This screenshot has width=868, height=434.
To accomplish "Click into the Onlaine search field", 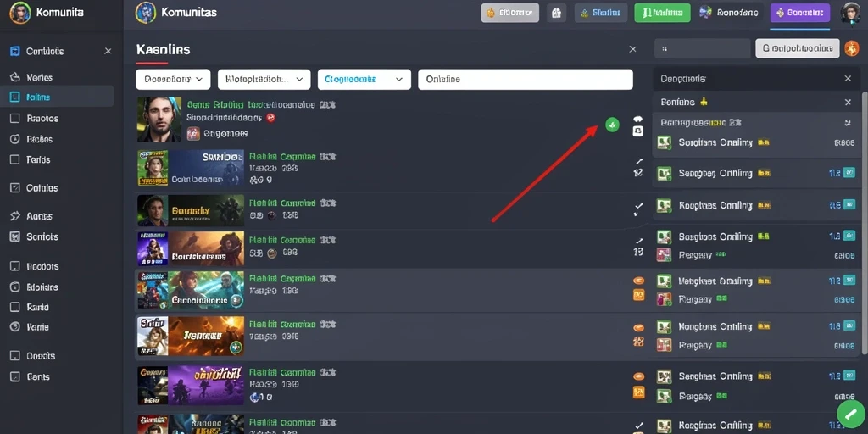I will coord(526,79).
